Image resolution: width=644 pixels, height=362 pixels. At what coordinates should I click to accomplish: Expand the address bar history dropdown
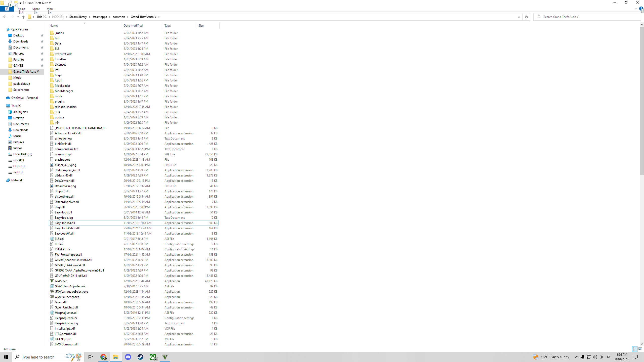519,17
